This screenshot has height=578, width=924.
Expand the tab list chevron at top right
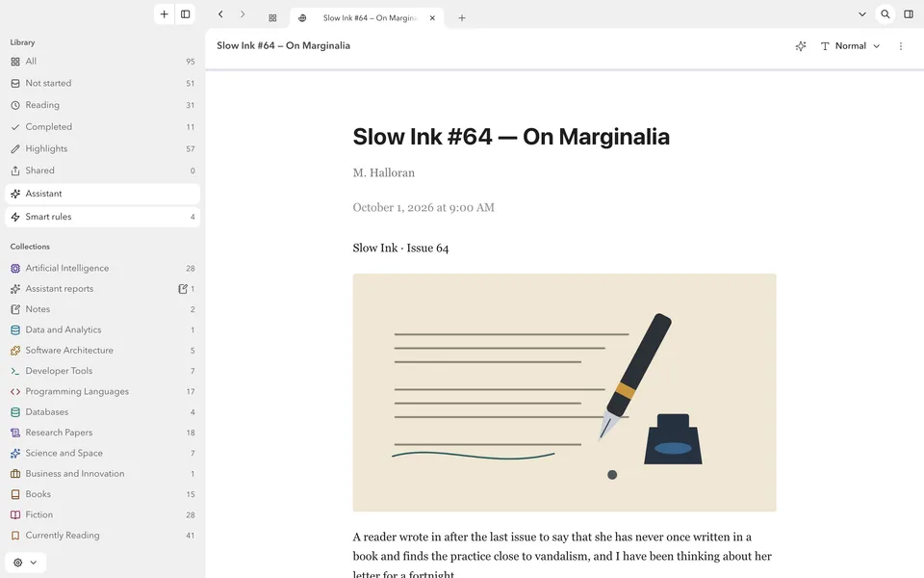coord(862,14)
